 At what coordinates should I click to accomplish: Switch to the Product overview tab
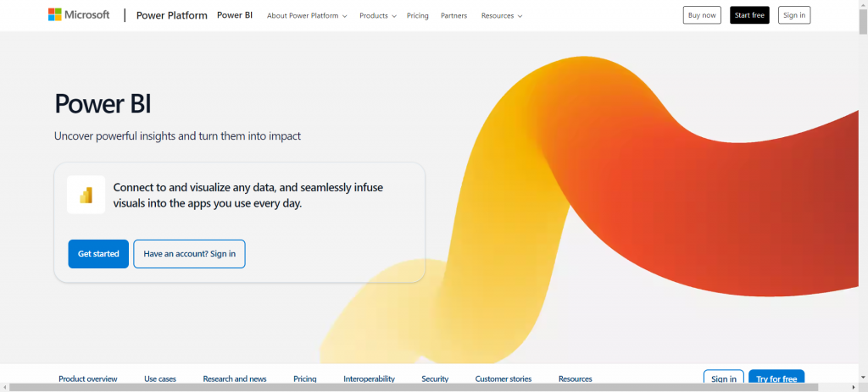(87, 378)
